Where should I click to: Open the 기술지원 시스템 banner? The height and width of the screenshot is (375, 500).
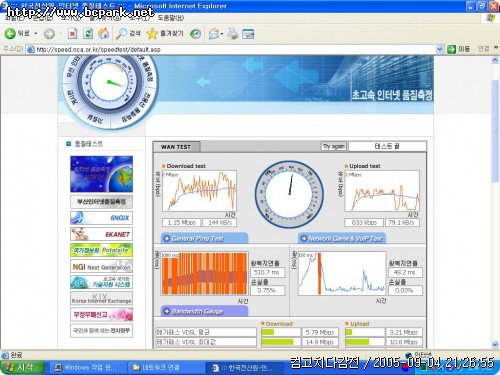pyautogui.click(x=101, y=282)
